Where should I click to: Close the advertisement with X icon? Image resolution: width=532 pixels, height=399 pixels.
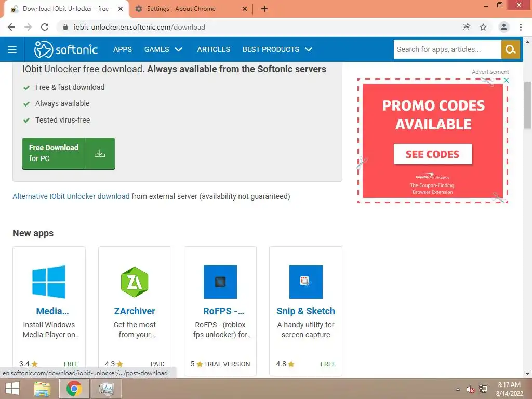coord(506,81)
